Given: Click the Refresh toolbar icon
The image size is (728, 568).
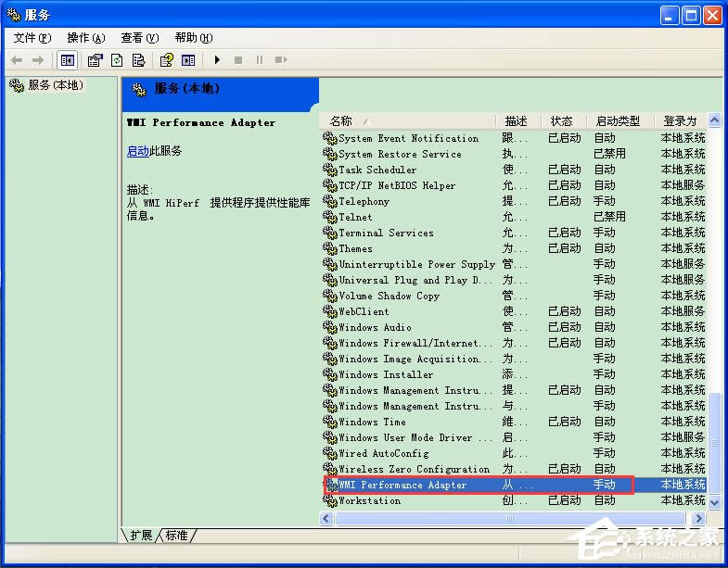Looking at the screenshot, I should coord(117,60).
